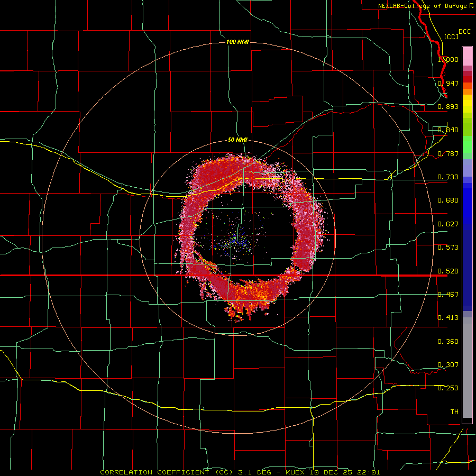476x476 pixels.
Task: Click the 100 NMI range ring label
Action: pos(237,42)
